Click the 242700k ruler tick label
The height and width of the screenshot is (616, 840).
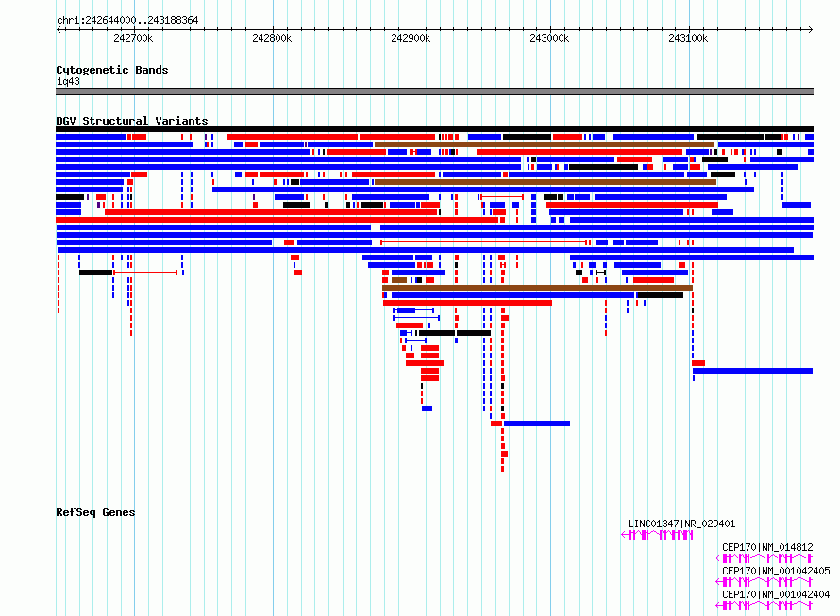click(133, 38)
